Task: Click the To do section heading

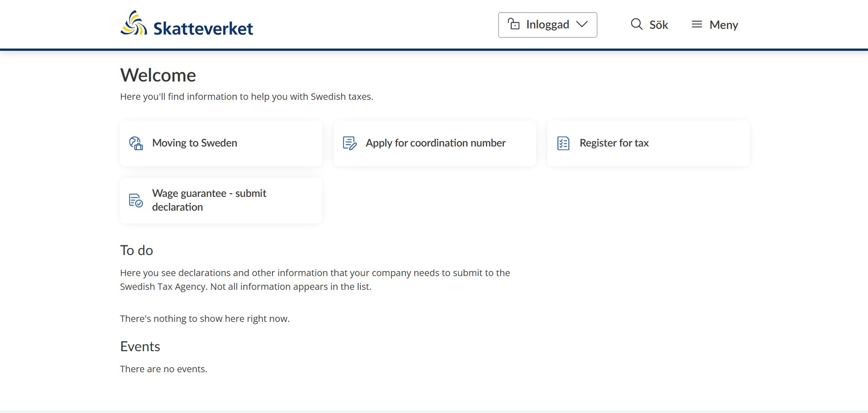Action: pyautogui.click(x=136, y=250)
